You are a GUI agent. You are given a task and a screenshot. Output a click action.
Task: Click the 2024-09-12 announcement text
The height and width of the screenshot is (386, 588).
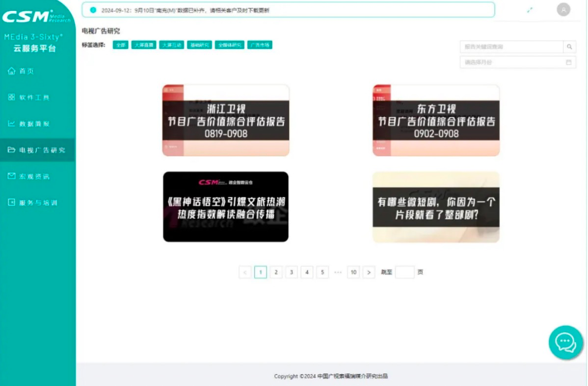185,10
